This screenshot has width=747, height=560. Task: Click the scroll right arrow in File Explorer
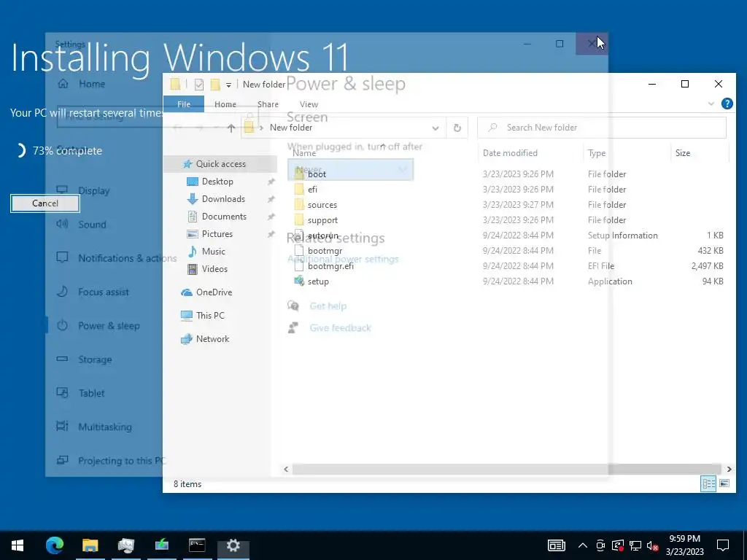tap(729, 469)
